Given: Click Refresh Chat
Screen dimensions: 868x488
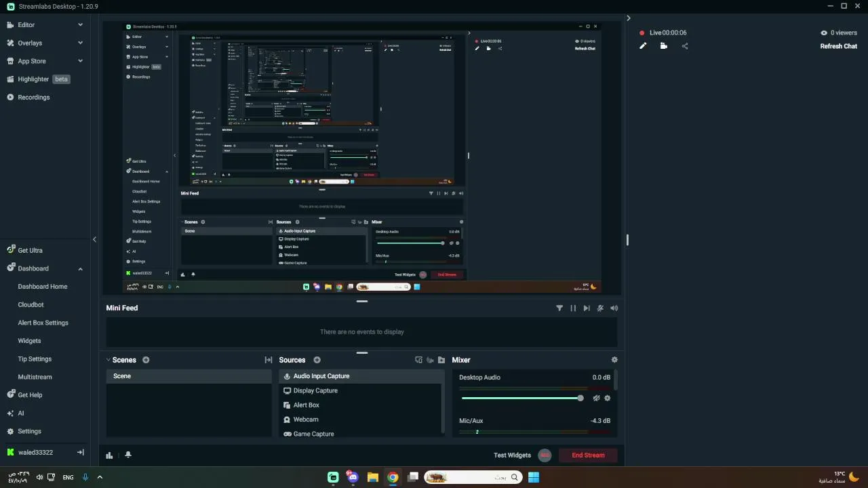Looking at the screenshot, I should tap(838, 47).
